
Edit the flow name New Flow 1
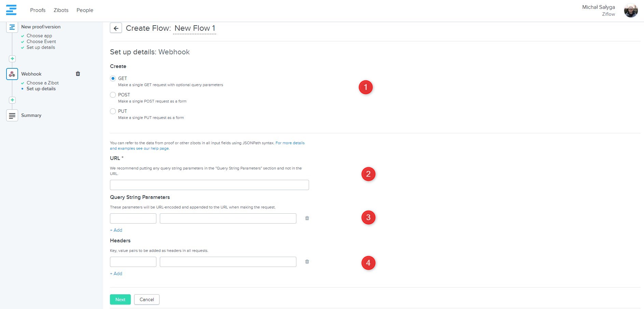point(195,28)
